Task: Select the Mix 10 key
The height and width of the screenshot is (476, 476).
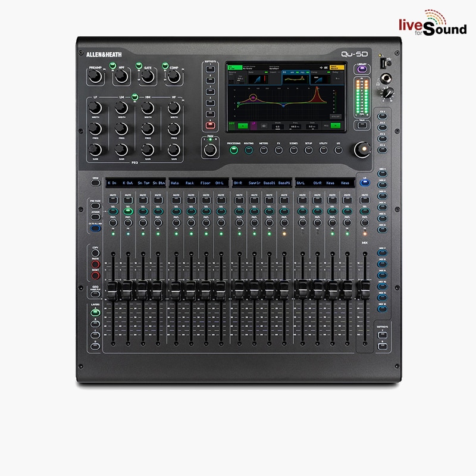Action: point(382,287)
